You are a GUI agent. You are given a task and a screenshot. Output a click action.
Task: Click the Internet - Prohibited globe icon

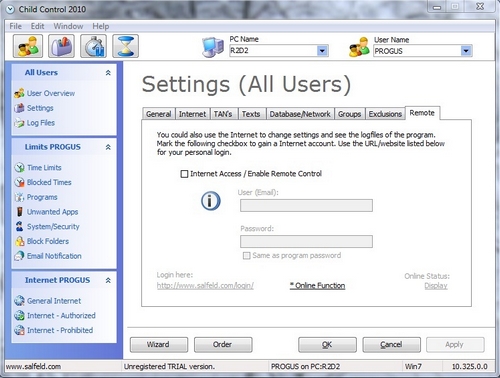tap(19, 330)
